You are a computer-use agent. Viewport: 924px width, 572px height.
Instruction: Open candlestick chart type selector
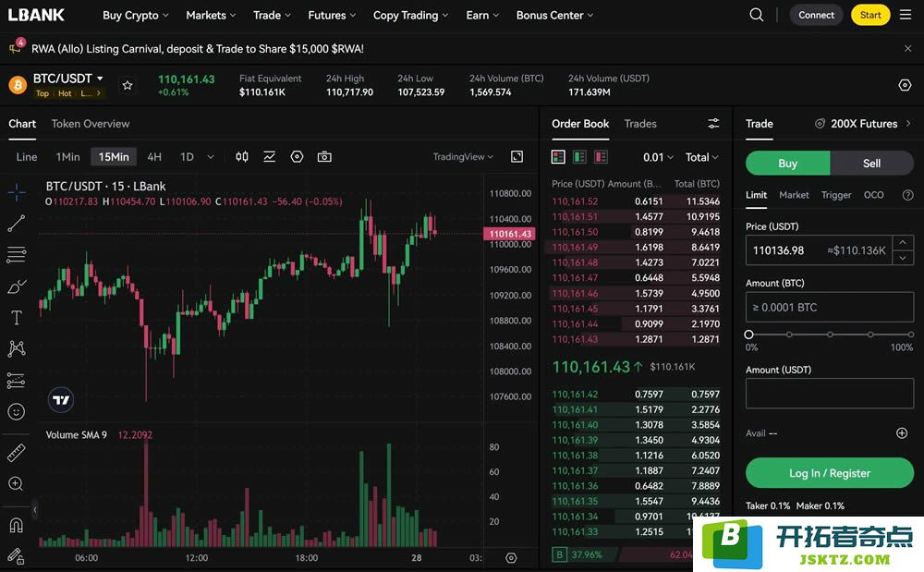coord(241,157)
